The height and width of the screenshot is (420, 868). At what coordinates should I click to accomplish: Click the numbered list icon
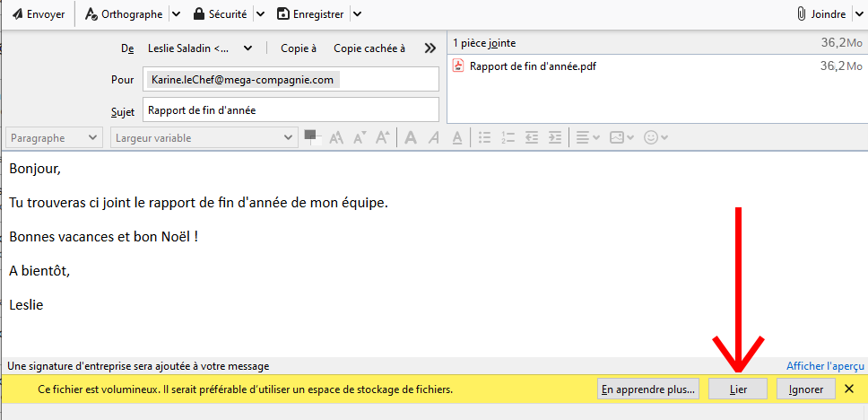click(x=508, y=137)
